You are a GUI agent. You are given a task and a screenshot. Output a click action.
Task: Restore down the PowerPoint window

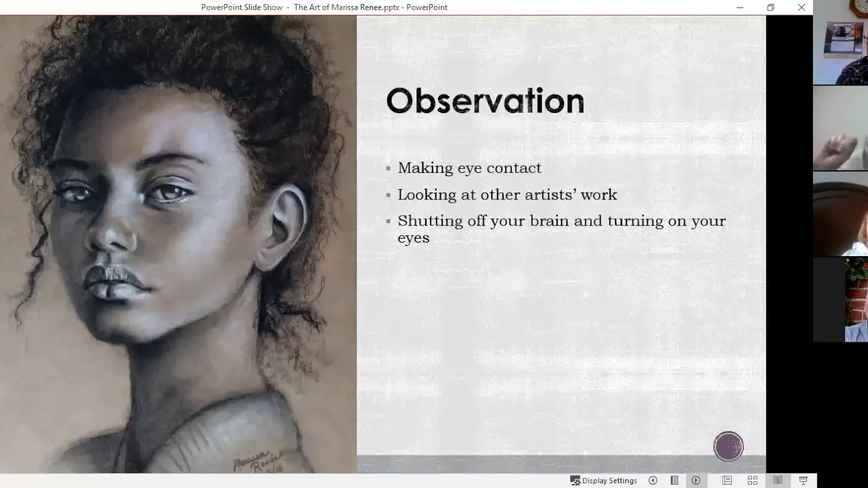pos(770,7)
